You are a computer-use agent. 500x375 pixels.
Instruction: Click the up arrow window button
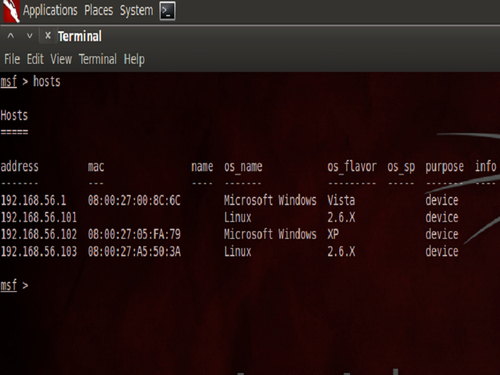(x=11, y=35)
